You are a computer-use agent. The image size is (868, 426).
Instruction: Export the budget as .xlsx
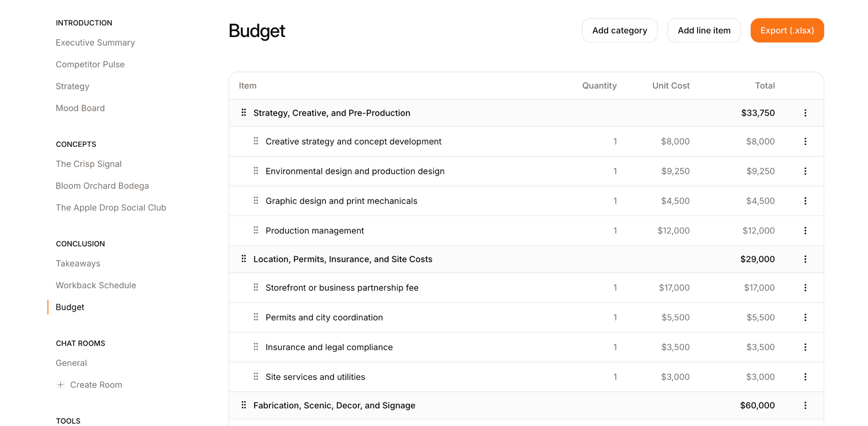tap(787, 30)
